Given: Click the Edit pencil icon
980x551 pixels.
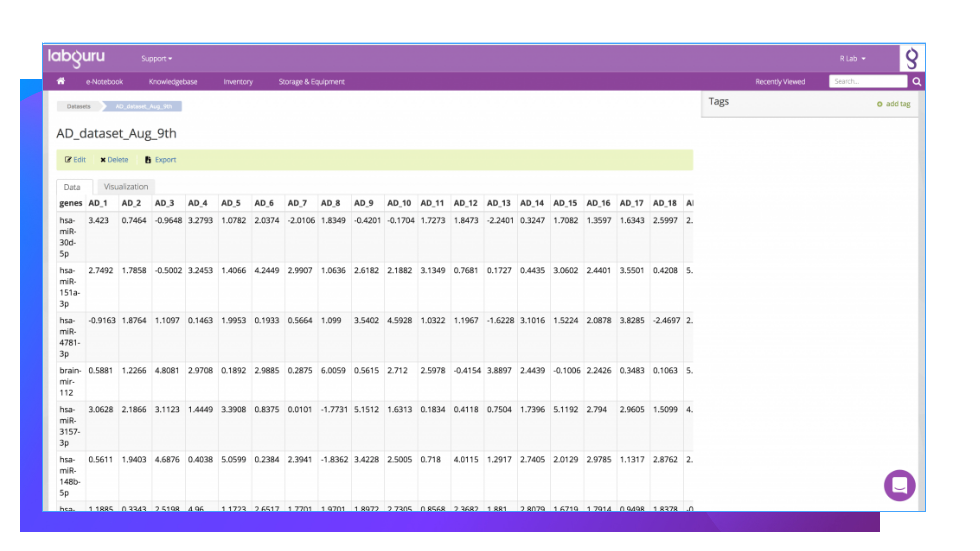Looking at the screenshot, I should (x=68, y=160).
